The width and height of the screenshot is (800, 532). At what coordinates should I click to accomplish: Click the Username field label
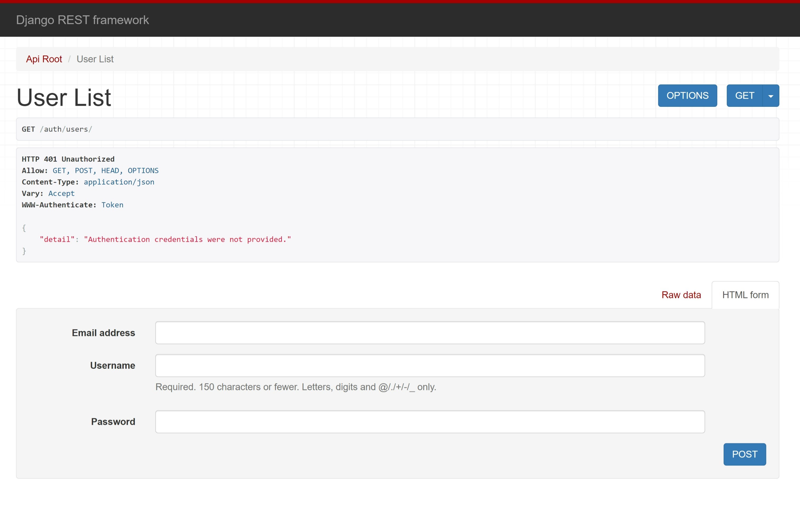pyautogui.click(x=112, y=366)
